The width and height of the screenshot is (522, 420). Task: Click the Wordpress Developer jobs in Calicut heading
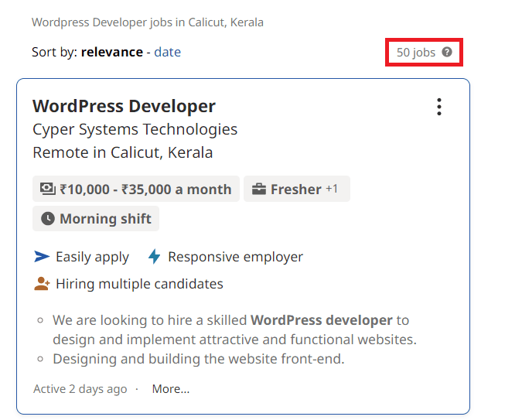148,22
